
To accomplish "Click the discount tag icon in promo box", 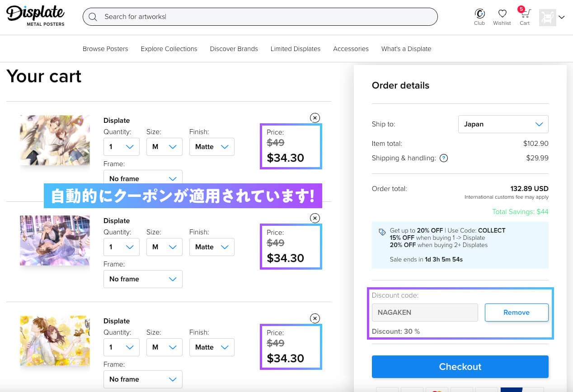I will click(x=382, y=232).
